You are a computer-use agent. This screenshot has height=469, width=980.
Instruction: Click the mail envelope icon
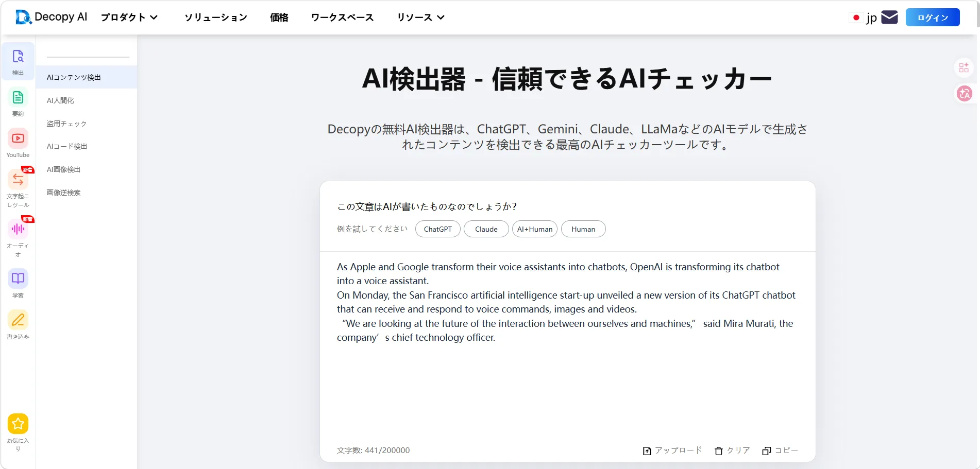click(x=889, y=18)
